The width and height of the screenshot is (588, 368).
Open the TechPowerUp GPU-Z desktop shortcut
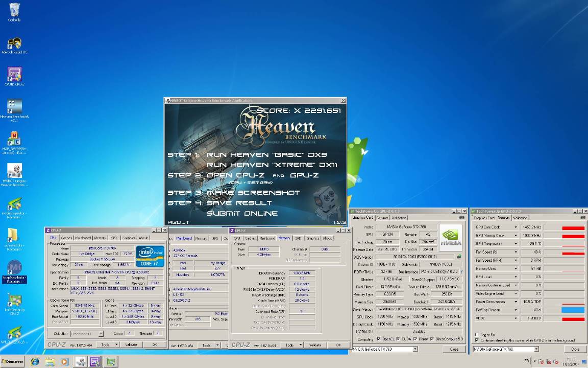(14, 304)
